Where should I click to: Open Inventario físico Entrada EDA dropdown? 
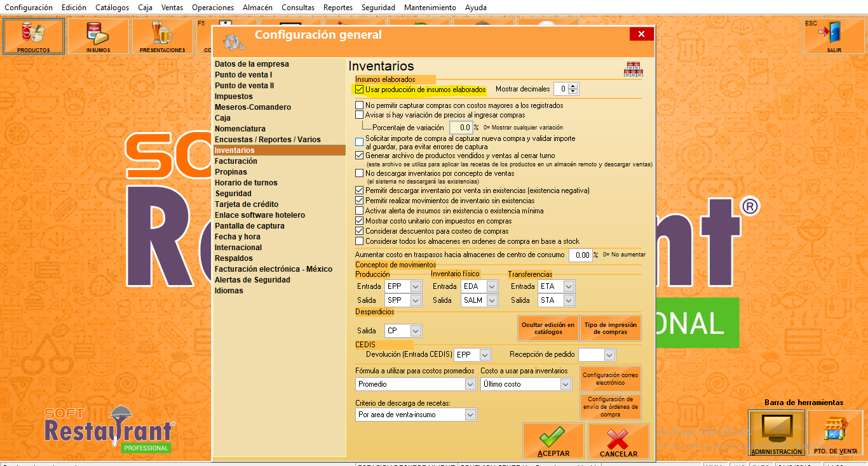pos(492,287)
